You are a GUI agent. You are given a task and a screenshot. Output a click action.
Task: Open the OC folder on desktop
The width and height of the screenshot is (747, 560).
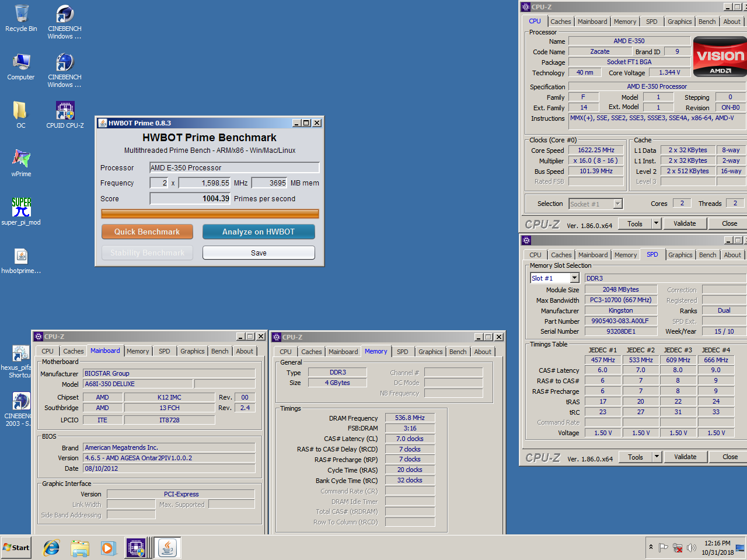pos(21,115)
